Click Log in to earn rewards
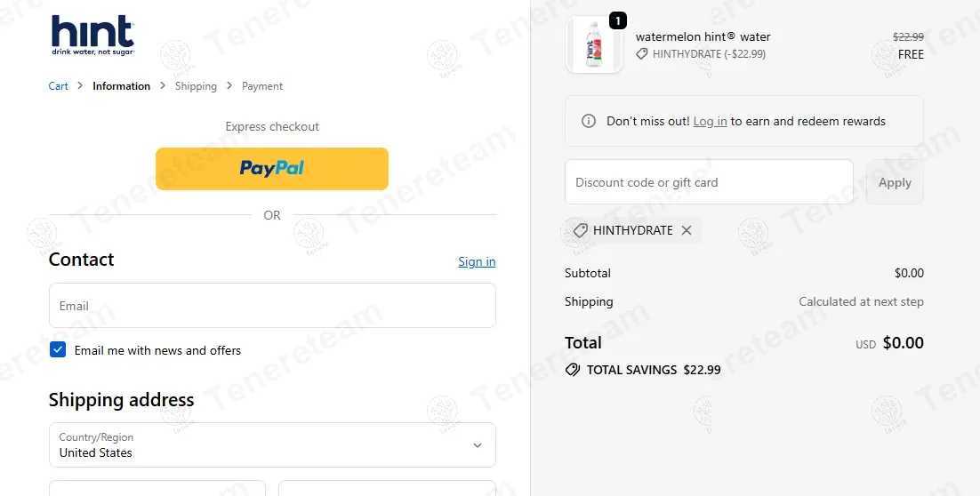The height and width of the screenshot is (496, 980). [710, 121]
